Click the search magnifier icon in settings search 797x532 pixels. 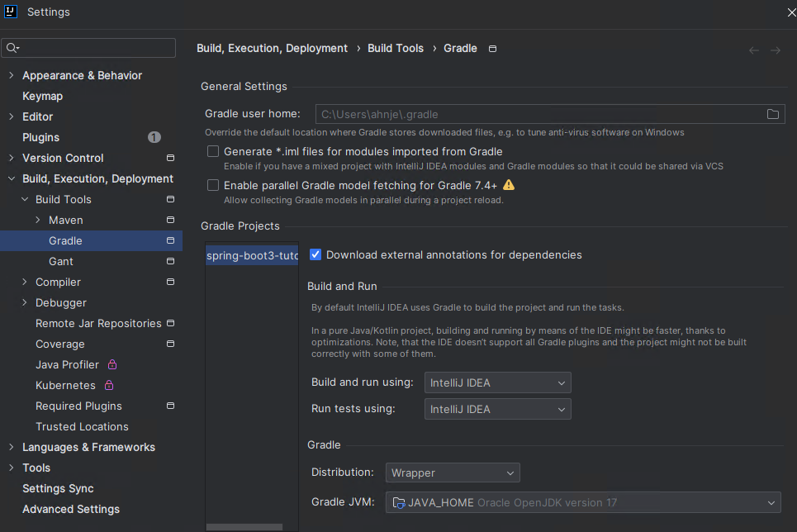tap(12, 48)
